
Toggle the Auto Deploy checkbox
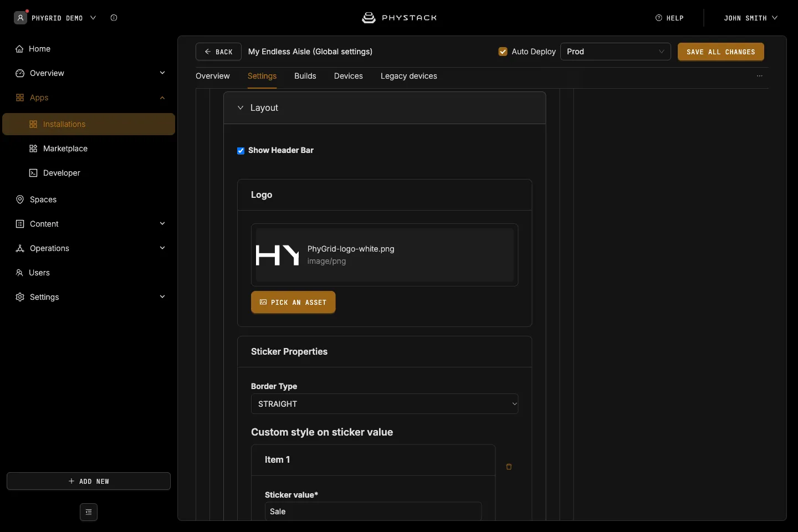point(503,52)
